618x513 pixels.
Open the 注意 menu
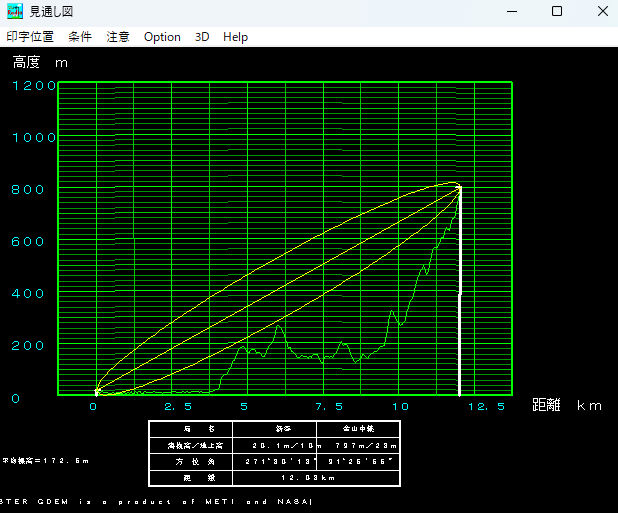tap(118, 37)
